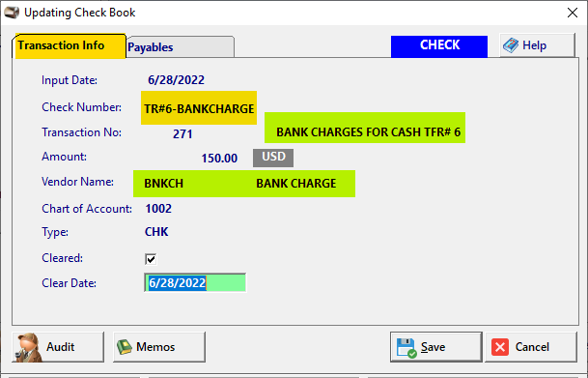Click the Save floppy disk icon

click(406, 348)
